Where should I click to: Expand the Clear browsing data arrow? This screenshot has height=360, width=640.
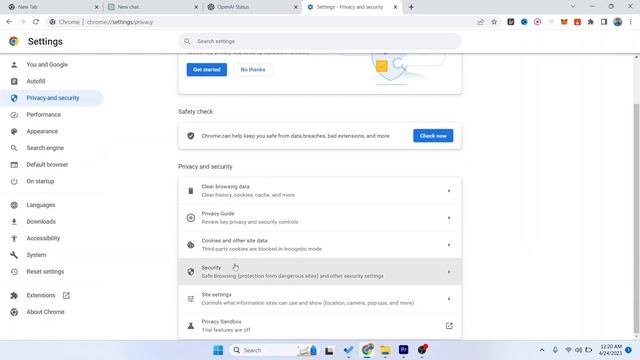coord(449,191)
